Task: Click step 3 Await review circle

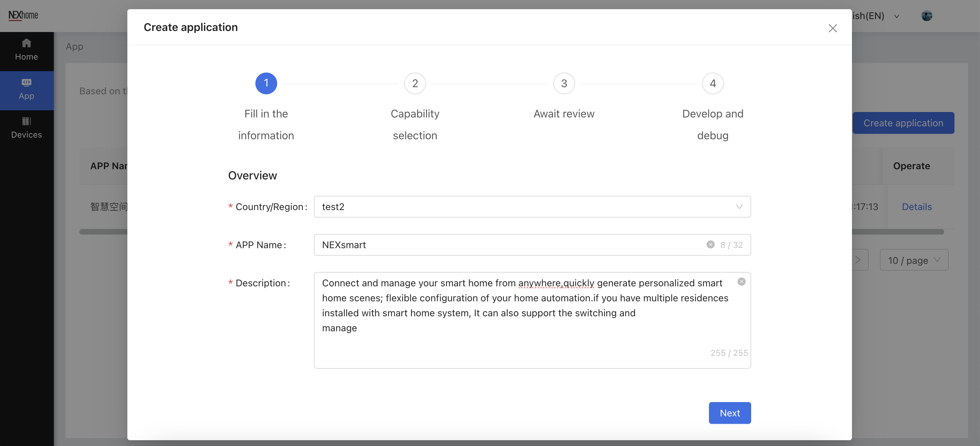Action: click(564, 83)
